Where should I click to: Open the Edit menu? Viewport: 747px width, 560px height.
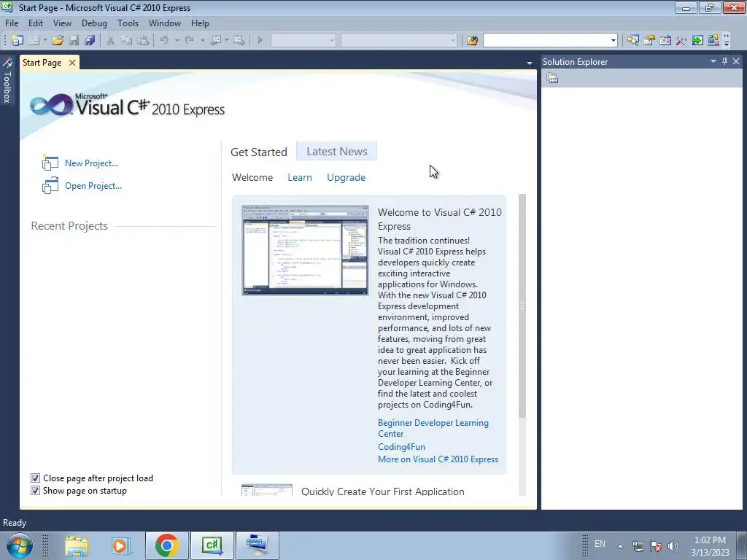pos(36,23)
